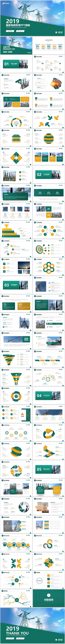
Task: Open the section 03 项目成果展示 divider slide
Action: [16, 285]
